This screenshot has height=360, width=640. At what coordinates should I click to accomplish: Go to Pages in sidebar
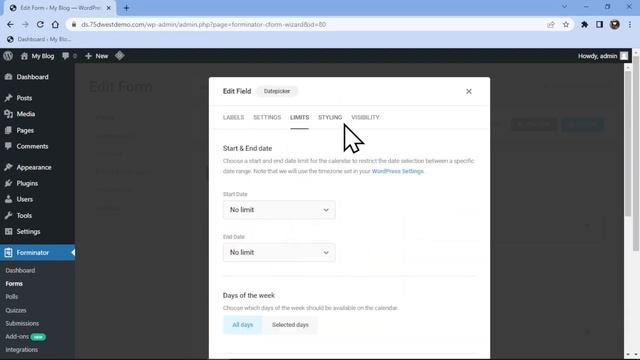click(25, 130)
